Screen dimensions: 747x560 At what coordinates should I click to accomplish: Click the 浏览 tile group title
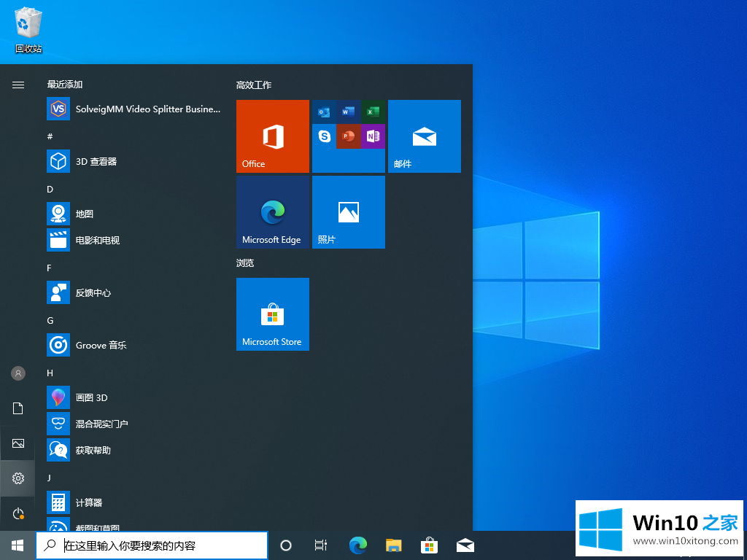(x=245, y=262)
